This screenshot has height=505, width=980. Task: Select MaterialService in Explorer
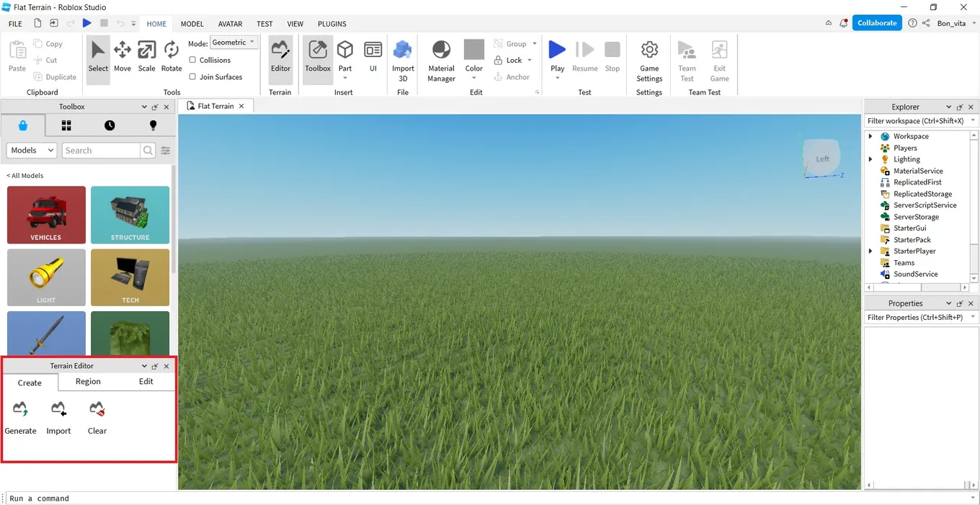[918, 171]
